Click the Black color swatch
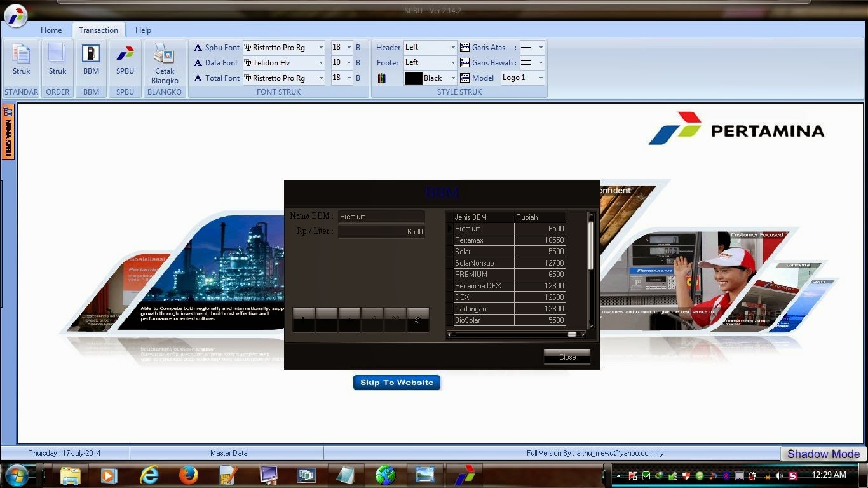868x488 pixels. pyautogui.click(x=414, y=78)
